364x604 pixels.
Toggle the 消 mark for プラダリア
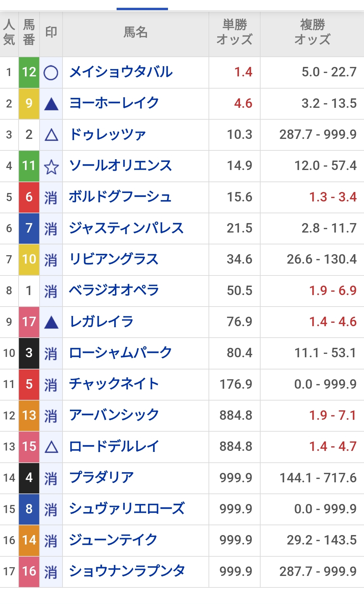point(51,479)
